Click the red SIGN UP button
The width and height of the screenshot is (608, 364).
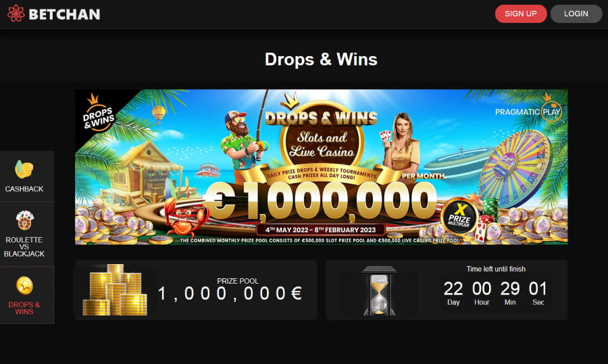pyautogui.click(x=521, y=14)
